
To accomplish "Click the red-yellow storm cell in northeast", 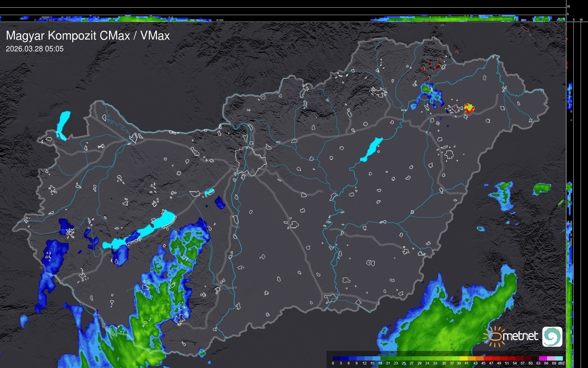I will coord(469,108).
